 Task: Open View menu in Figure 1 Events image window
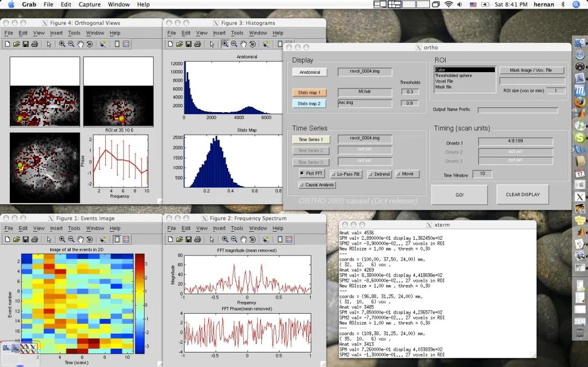[x=39, y=228]
